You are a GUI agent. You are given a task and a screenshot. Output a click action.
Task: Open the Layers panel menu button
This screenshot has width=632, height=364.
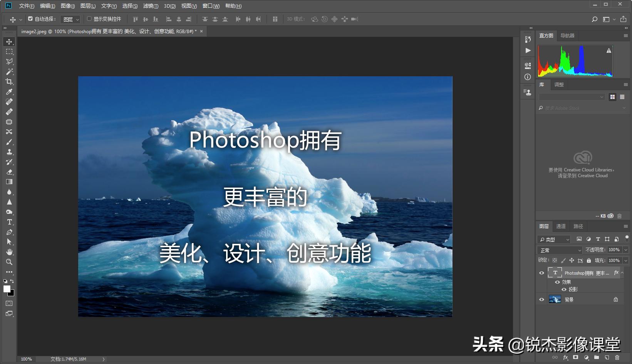627,226
